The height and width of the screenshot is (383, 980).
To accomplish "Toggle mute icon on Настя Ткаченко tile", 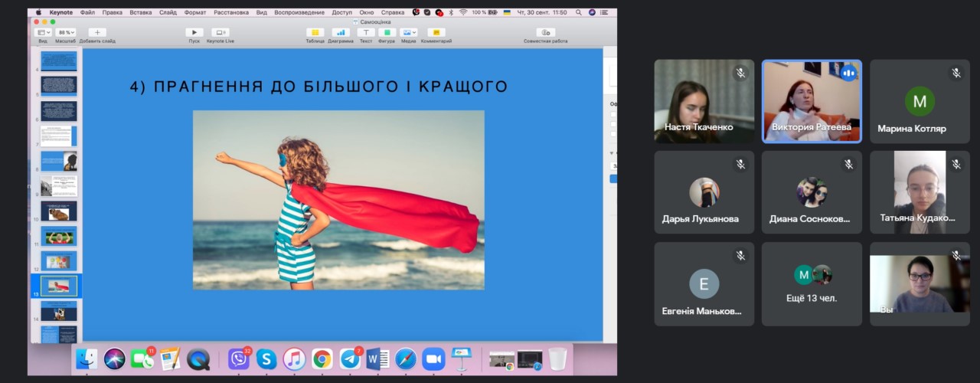I will point(740,74).
